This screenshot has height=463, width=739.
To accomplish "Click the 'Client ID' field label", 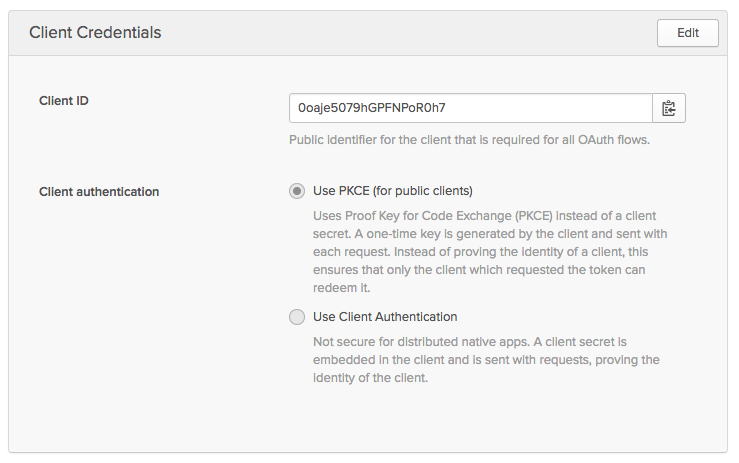I will [64, 101].
